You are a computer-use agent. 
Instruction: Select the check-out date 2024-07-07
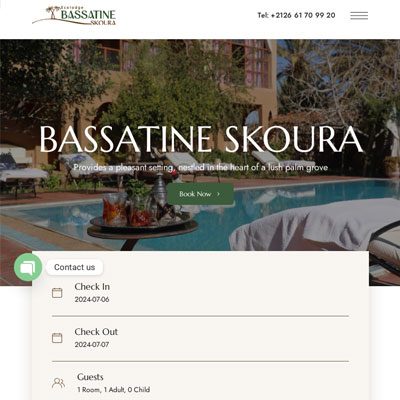[92, 344]
